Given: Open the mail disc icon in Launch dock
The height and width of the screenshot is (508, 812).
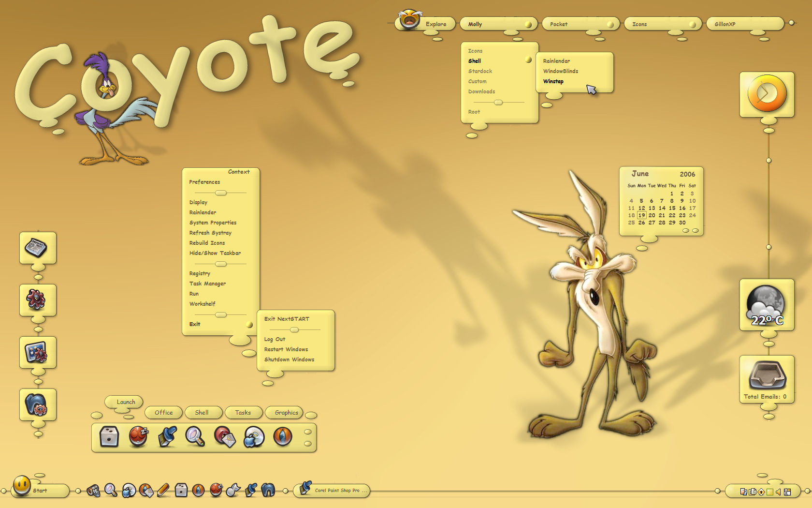Looking at the screenshot, I should click(x=225, y=436).
